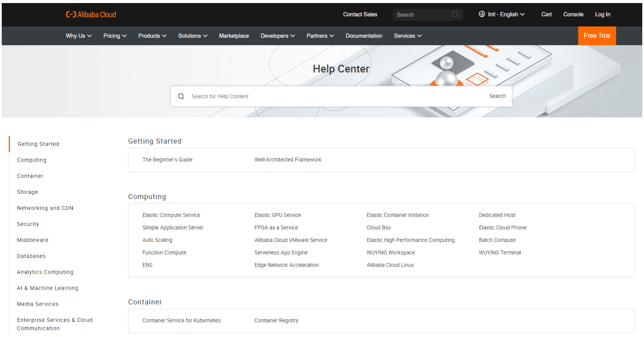The image size is (644, 337).
Task: Open Edge Network Acceleration link
Action: [287, 265]
